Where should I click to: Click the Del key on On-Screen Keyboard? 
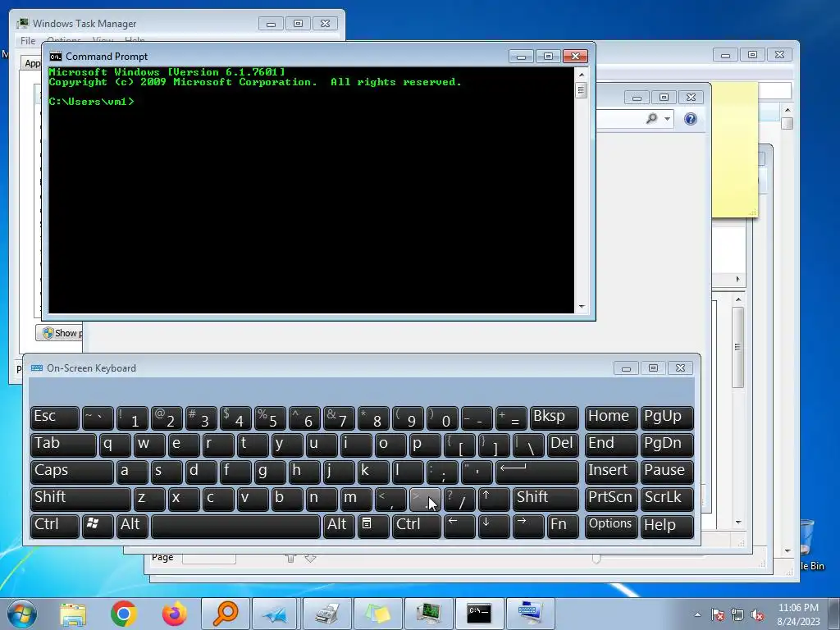pyautogui.click(x=563, y=445)
